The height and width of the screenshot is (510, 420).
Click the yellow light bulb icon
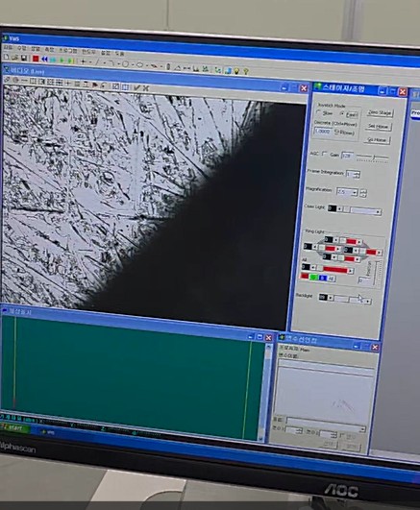[237, 71]
